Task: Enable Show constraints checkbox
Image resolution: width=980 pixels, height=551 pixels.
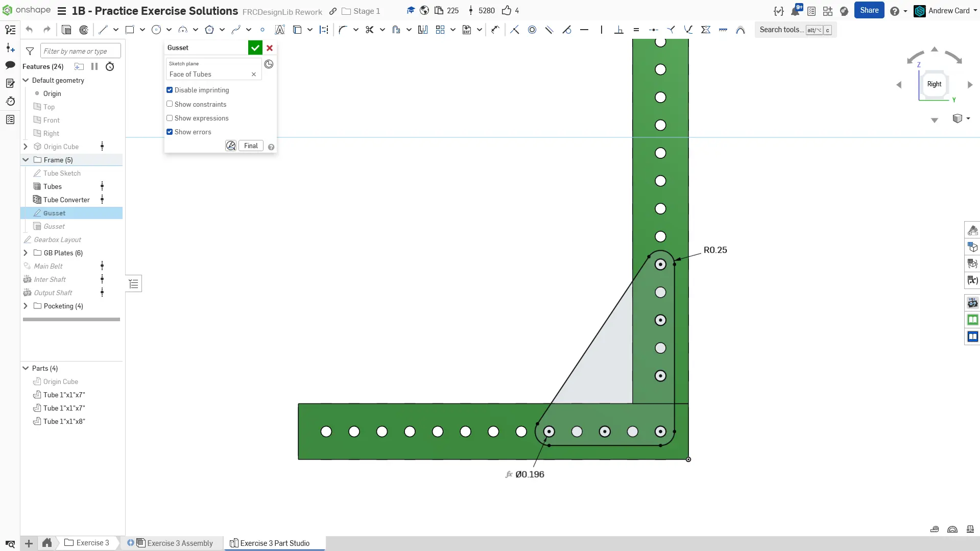Action: (x=170, y=104)
